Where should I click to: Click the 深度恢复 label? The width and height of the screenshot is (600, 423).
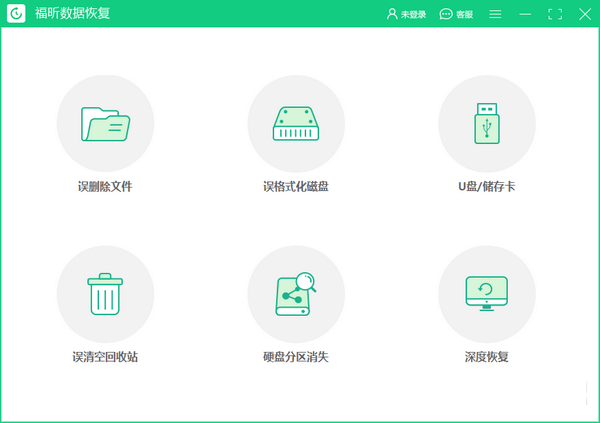click(x=486, y=357)
